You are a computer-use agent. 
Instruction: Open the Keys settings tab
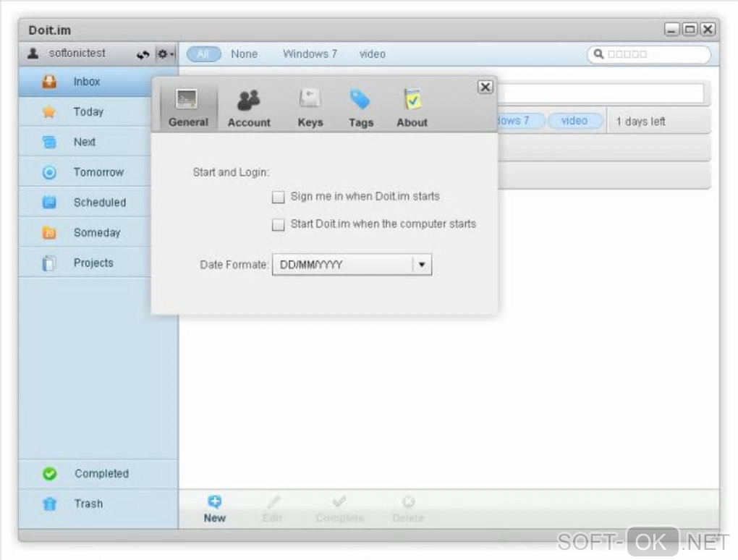point(310,108)
